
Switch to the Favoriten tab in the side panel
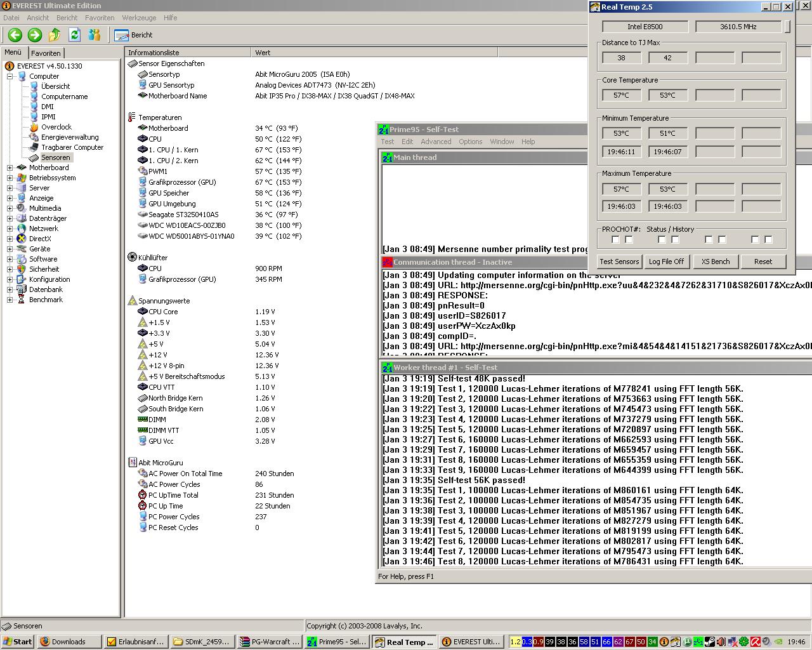click(46, 53)
